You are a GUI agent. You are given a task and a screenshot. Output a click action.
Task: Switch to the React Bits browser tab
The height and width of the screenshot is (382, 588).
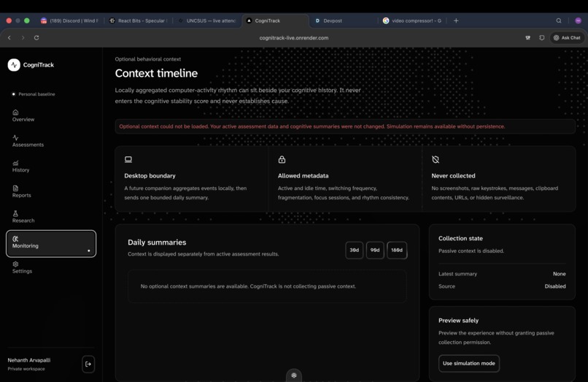138,20
